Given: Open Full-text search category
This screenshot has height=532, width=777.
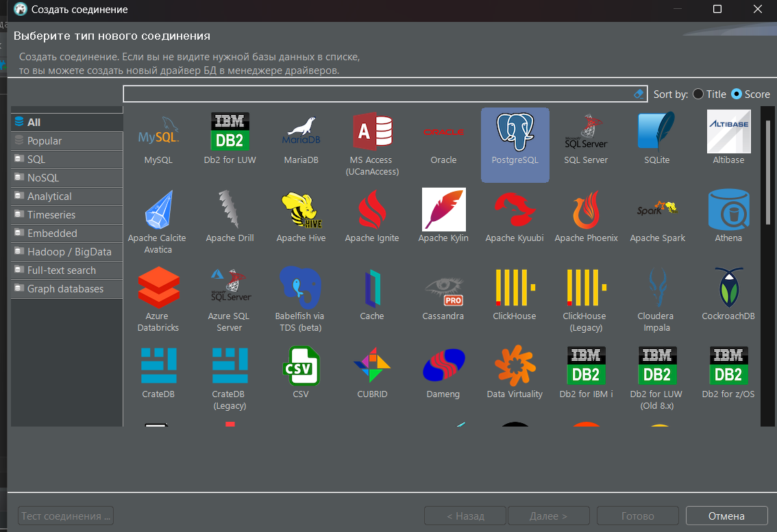Looking at the screenshot, I should pos(67,270).
